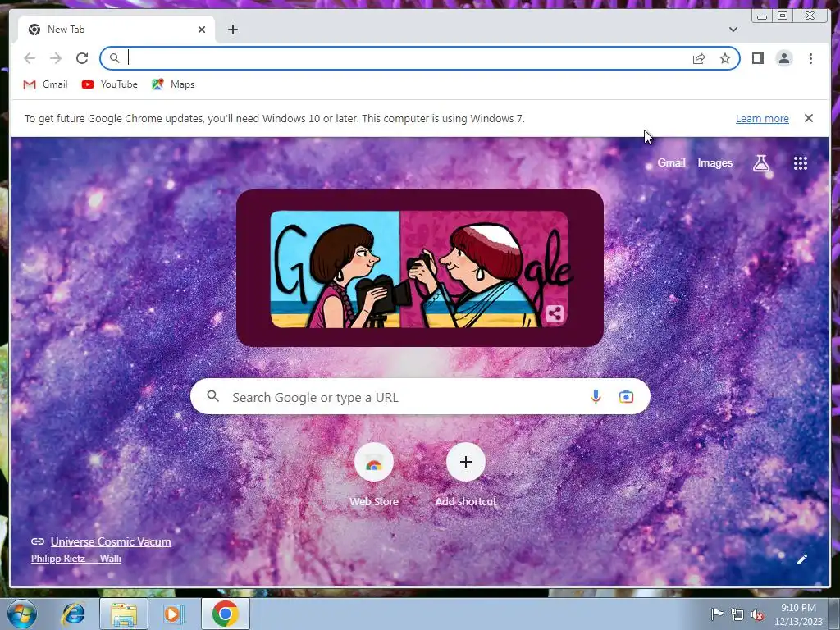Click the Google Doodle image
This screenshot has width=840, height=630.
point(419,269)
